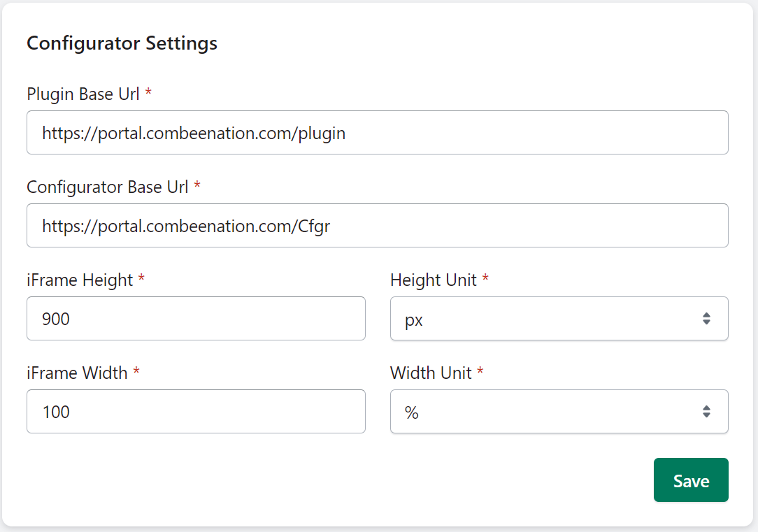Click the Configurator Base Url label
The image size is (758, 532).
coord(107,187)
